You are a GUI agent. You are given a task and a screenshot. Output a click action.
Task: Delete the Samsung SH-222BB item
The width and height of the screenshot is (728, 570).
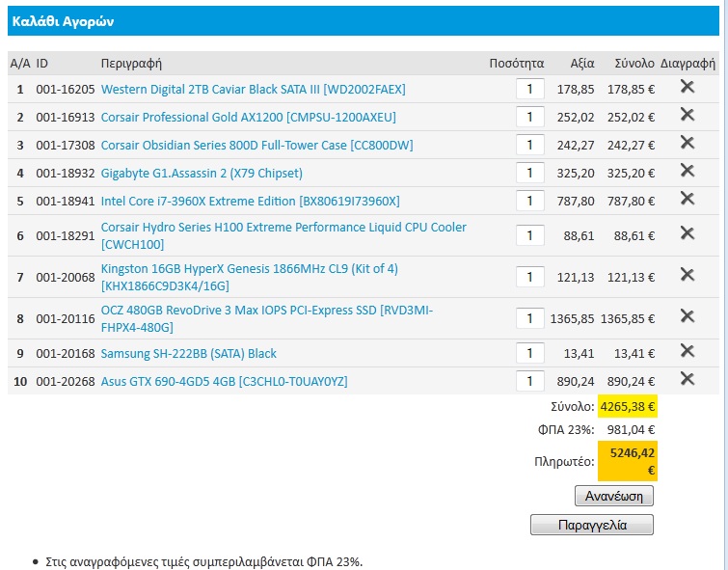click(688, 351)
